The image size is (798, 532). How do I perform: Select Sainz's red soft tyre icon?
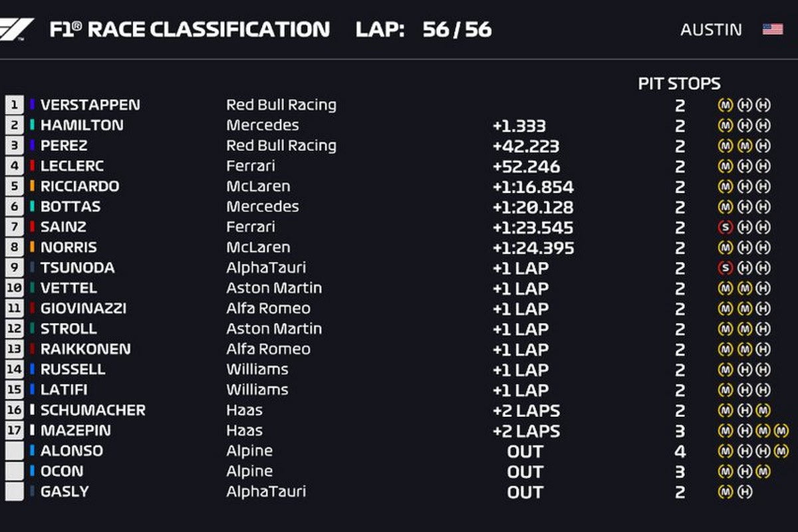coord(725,227)
